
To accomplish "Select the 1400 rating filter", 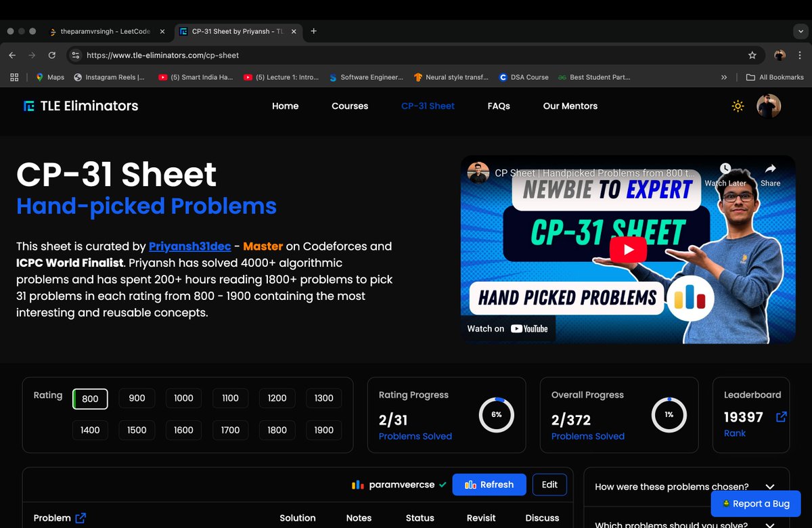I will [x=90, y=430].
